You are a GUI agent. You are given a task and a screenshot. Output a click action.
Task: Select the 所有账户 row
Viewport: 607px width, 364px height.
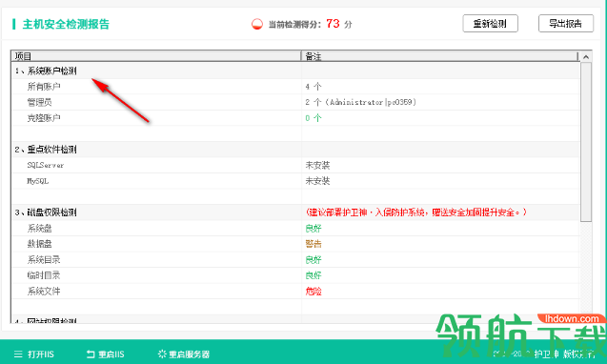(295, 87)
